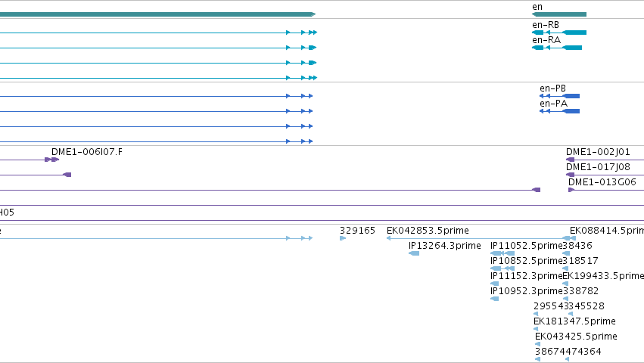The height and width of the screenshot is (363, 644).
Task: Click the en-PA coding-region glyph
Action: click(x=559, y=111)
